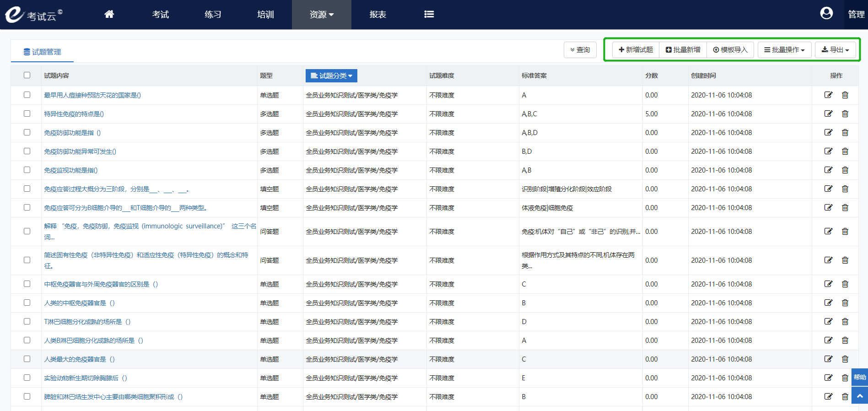868x411 pixels.
Task: Check the box for 免疫监视功能是指()
Action: point(27,170)
